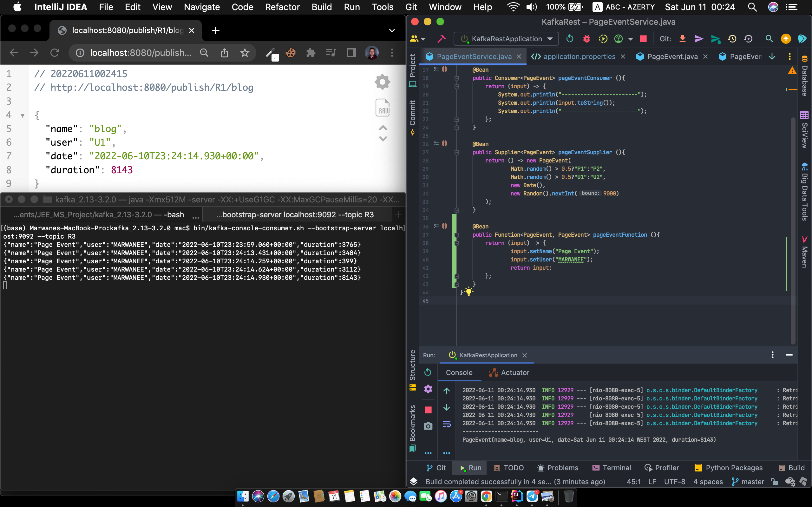Toggle the RAW view in browser JSON viewer
Image resolution: width=812 pixels, height=507 pixels.
coord(383,108)
